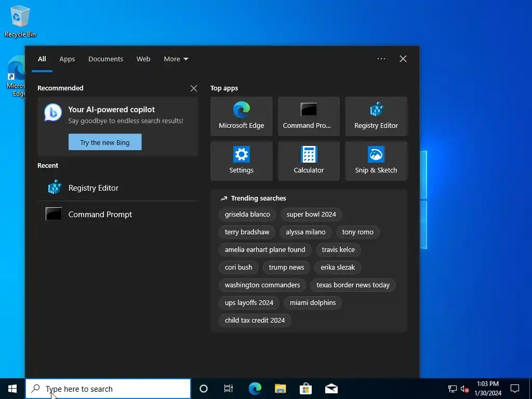Image resolution: width=532 pixels, height=399 pixels.
Task: Open Task View on the taskbar
Action: click(x=229, y=389)
